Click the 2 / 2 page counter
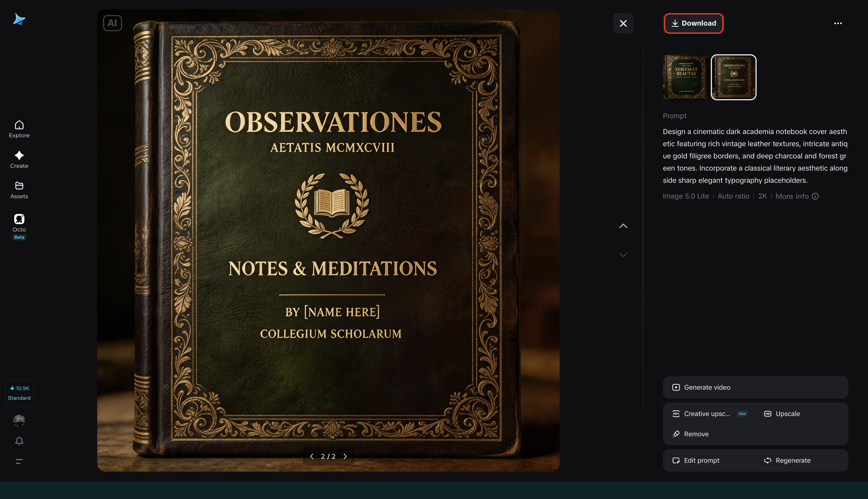This screenshot has width=868, height=499. [x=328, y=456]
